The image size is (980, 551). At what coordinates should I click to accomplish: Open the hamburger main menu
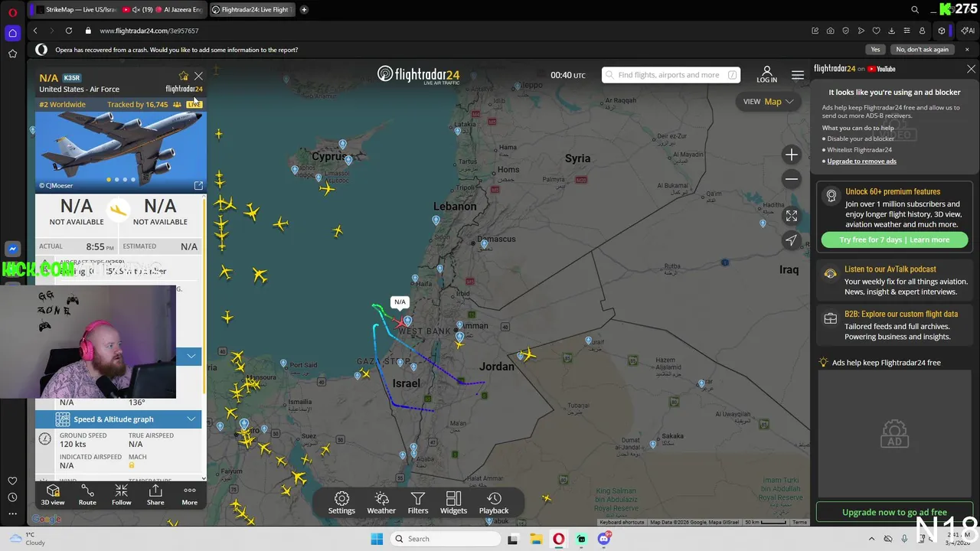coord(798,75)
